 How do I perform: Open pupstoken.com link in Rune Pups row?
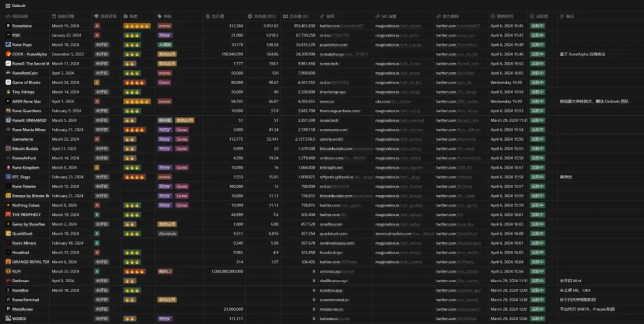tap(333, 45)
